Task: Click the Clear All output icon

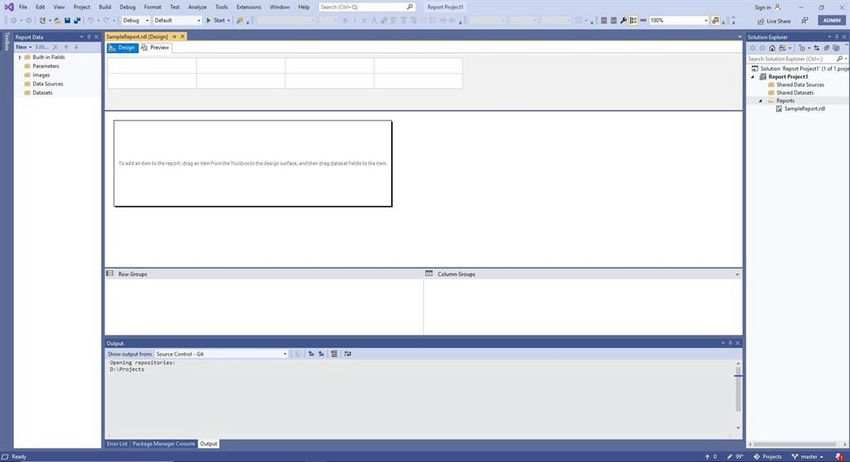Action: pyautogui.click(x=334, y=354)
